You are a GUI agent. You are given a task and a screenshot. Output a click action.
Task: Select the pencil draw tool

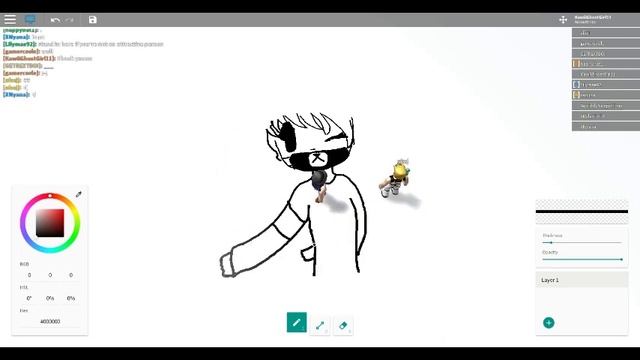[x=297, y=322]
